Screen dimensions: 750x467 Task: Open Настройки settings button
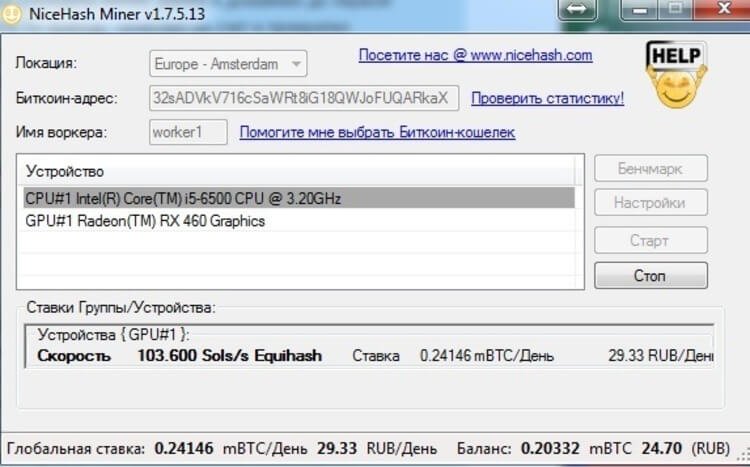pos(650,203)
